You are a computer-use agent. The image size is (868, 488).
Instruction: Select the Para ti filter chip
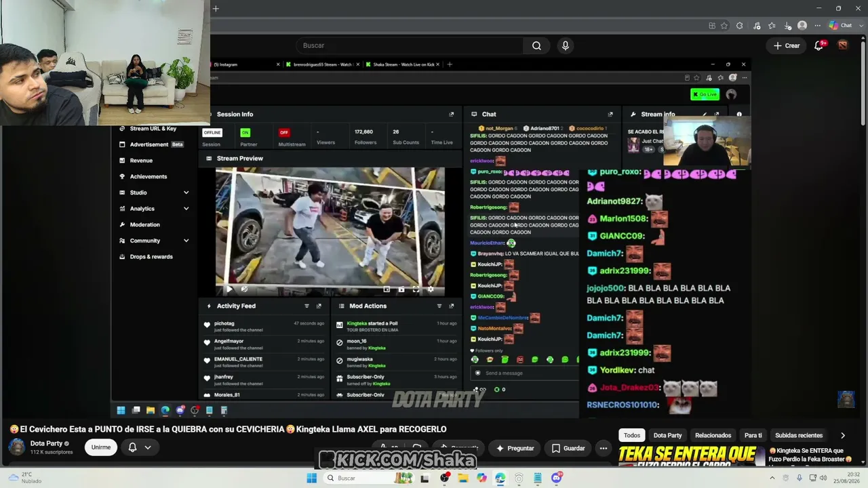coord(753,436)
